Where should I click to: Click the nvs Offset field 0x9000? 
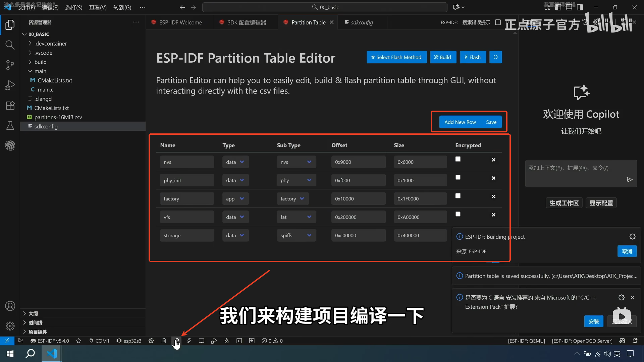point(358,162)
